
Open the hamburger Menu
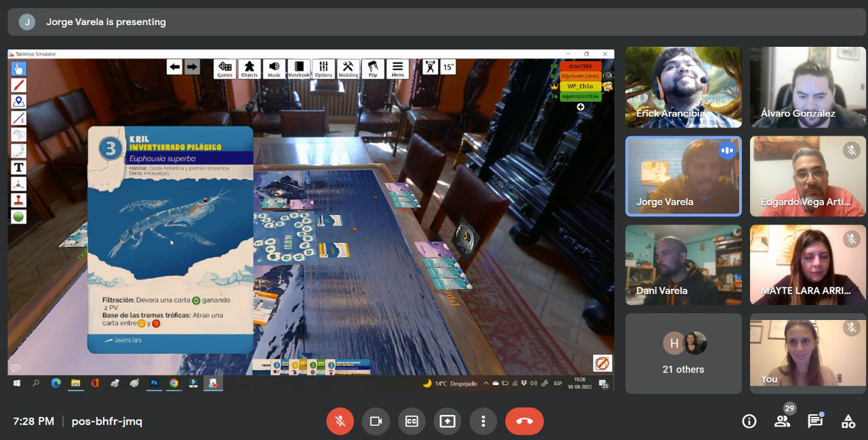(397, 69)
